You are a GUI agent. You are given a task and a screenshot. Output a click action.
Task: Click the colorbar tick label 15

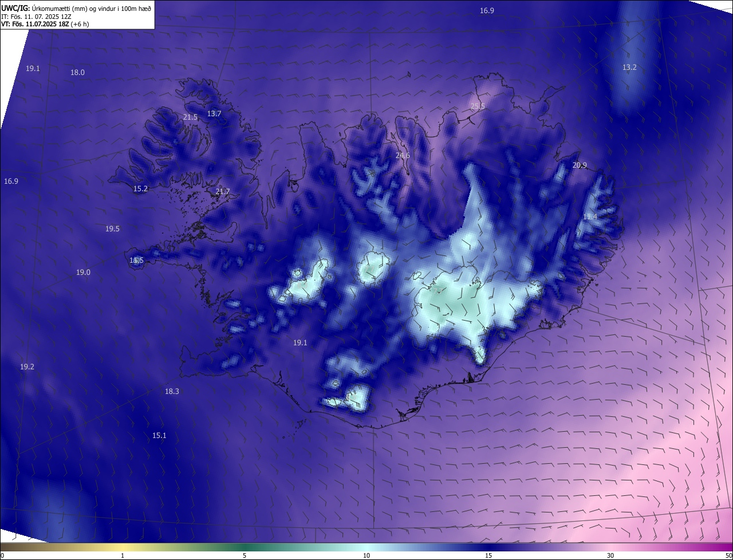point(488,556)
